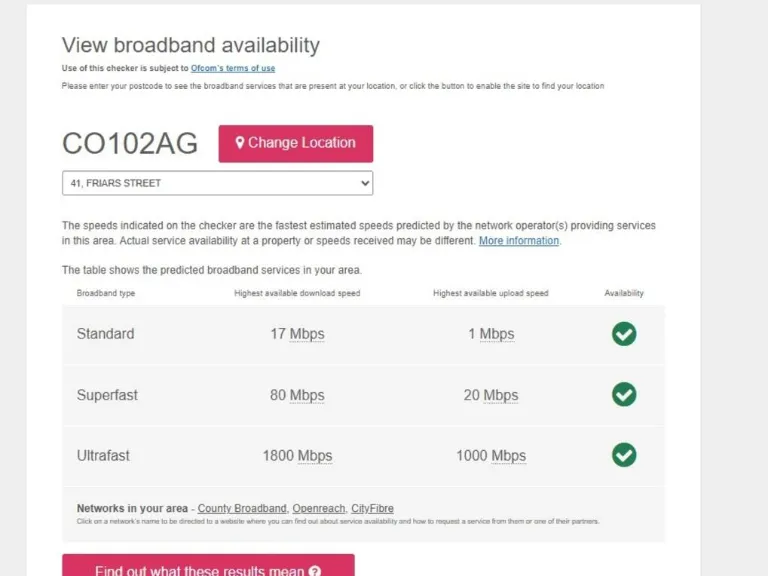The width and height of the screenshot is (768, 576).
Task: Click the 80 Mbps superfast download speed
Action: coord(297,395)
